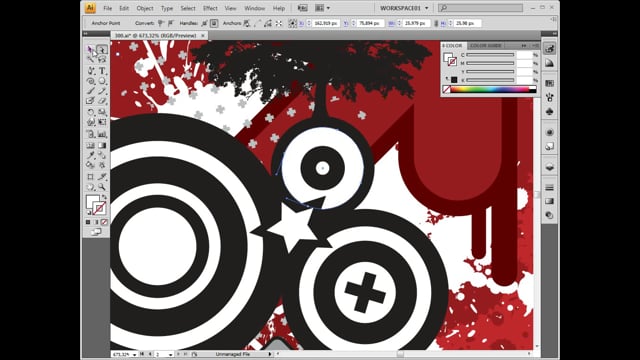Activate the Scale tool
The image size is (640, 360).
102,111
